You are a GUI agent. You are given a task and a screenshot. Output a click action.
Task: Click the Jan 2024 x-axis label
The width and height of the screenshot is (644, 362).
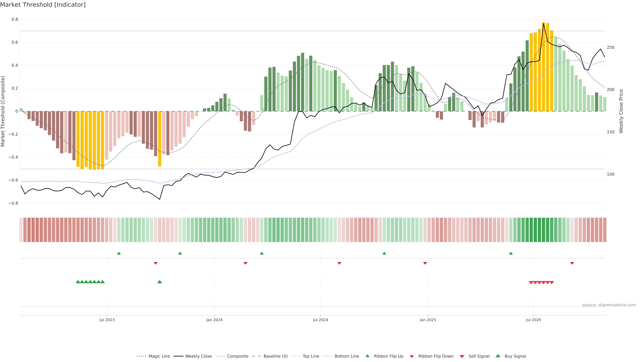pyautogui.click(x=214, y=320)
